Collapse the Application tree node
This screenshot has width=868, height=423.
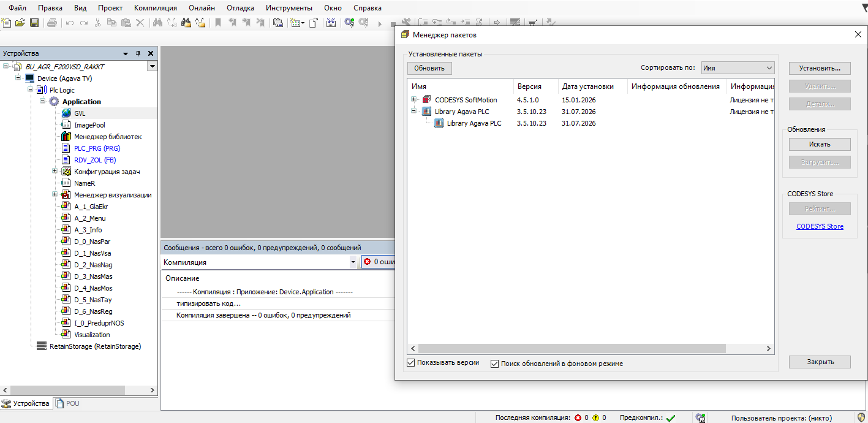coord(43,101)
